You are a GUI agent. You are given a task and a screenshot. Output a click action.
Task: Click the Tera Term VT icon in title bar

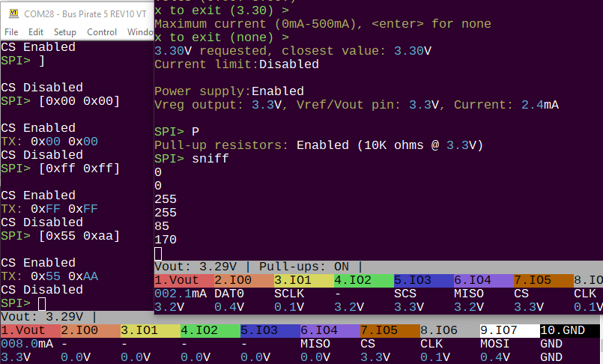tap(13, 13)
